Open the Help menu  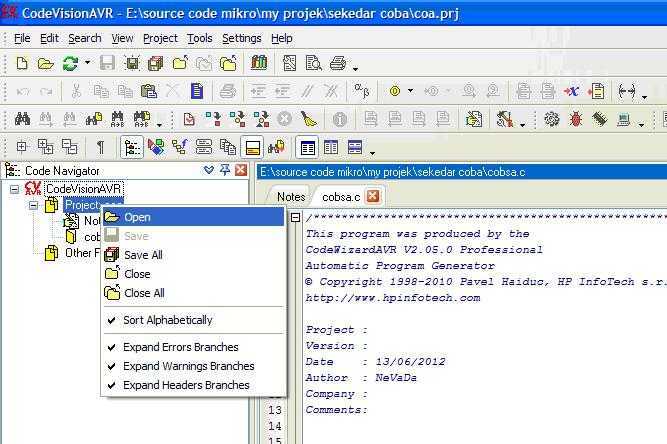(282, 38)
